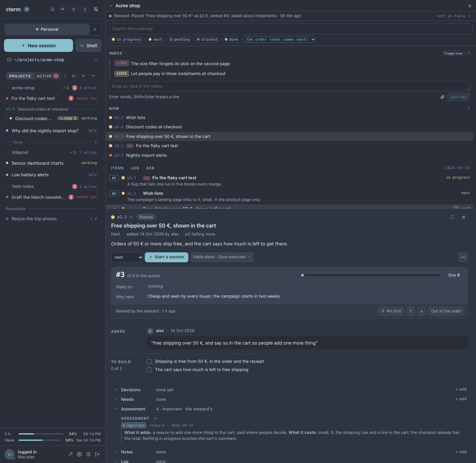
Task: Toggle the 'blocked' filter chip
Action: point(207,39)
